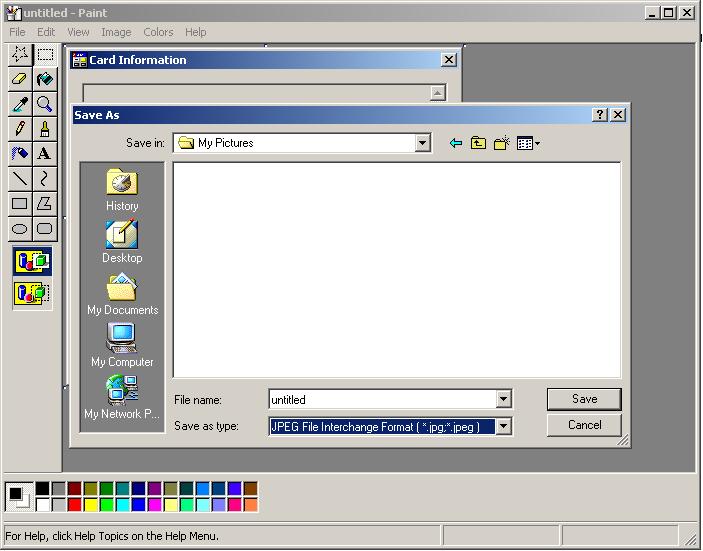Pick the Text tool
This screenshot has height=551, width=703.
coord(45,154)
